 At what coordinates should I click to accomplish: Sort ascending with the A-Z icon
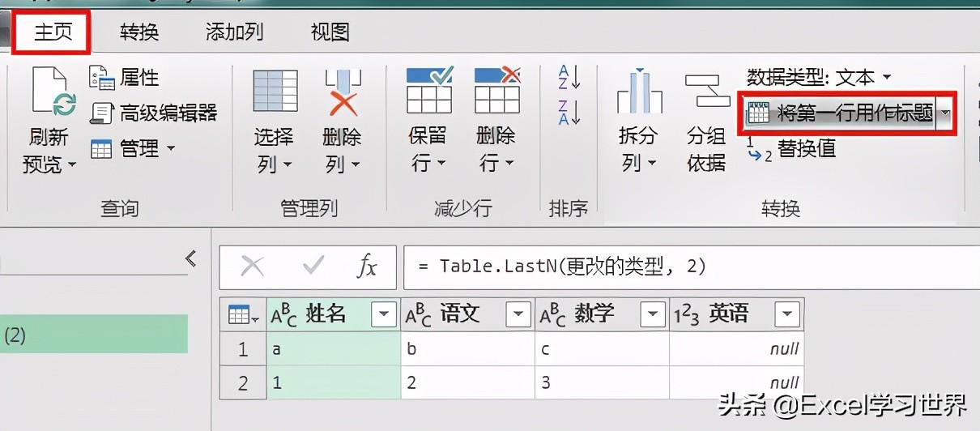[x=569, y=78]
